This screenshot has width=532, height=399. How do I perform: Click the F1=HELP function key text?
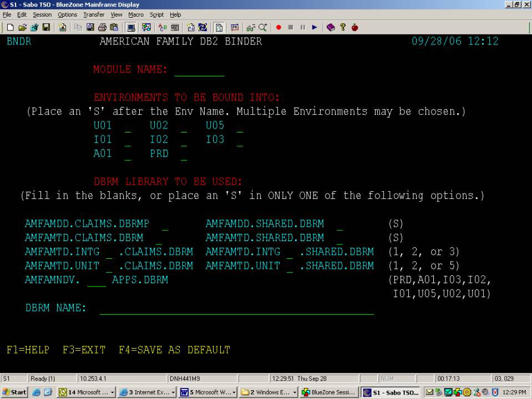click(28, 350)
